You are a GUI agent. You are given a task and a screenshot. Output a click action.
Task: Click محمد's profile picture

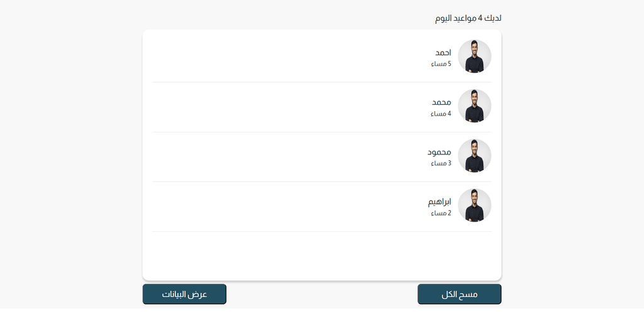(474, 106)
